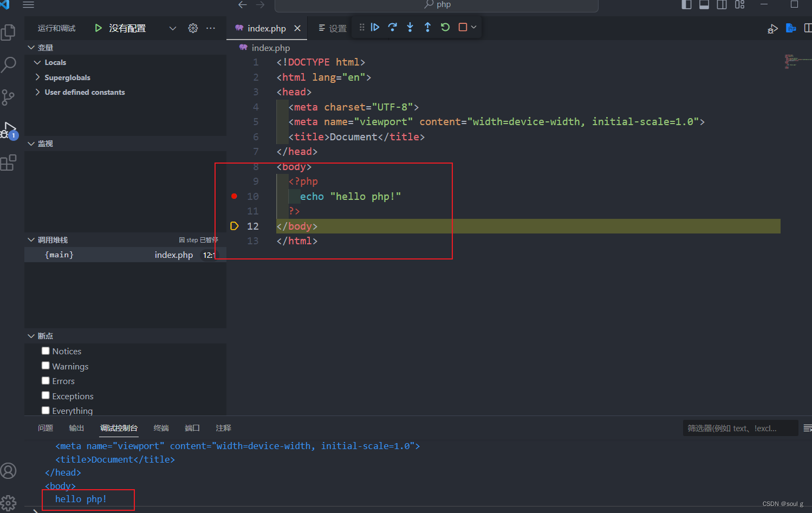This screenshot has height=513, width=812.
Task: Collapse the Locals tree node
Action: point(37,62)
